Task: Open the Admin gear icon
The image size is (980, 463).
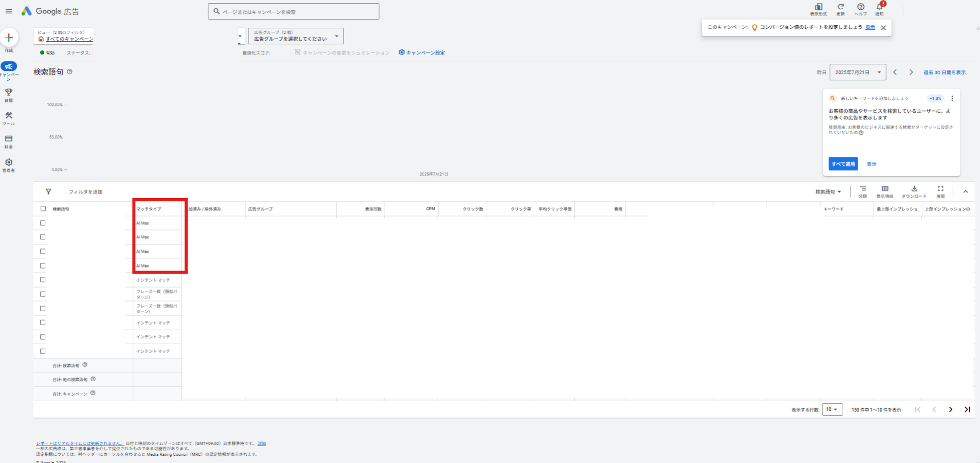Action: (x=9, y=162)
